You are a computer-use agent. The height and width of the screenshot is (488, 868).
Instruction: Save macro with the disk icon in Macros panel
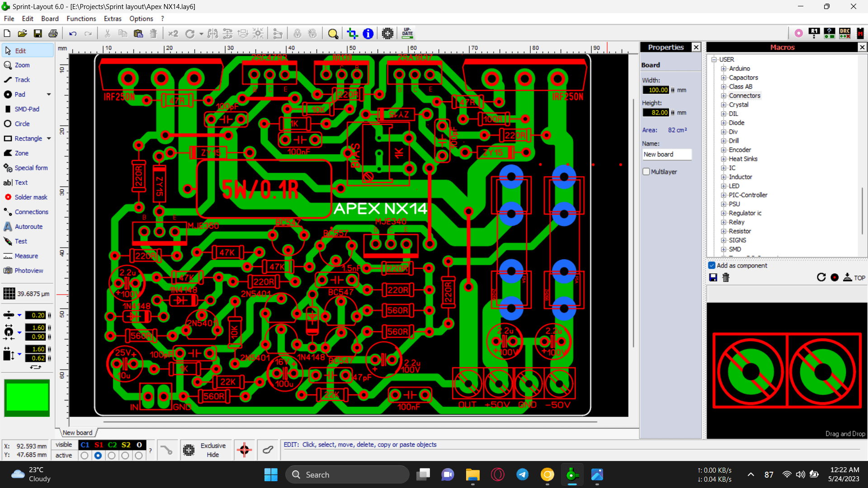[x=713, y=277]
